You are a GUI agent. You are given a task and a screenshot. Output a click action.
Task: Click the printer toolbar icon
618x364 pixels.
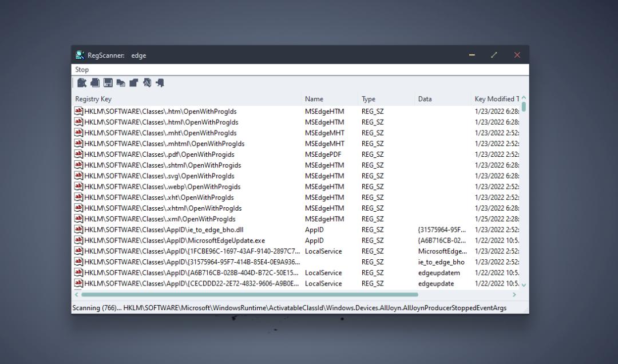[x=95, y=83]
